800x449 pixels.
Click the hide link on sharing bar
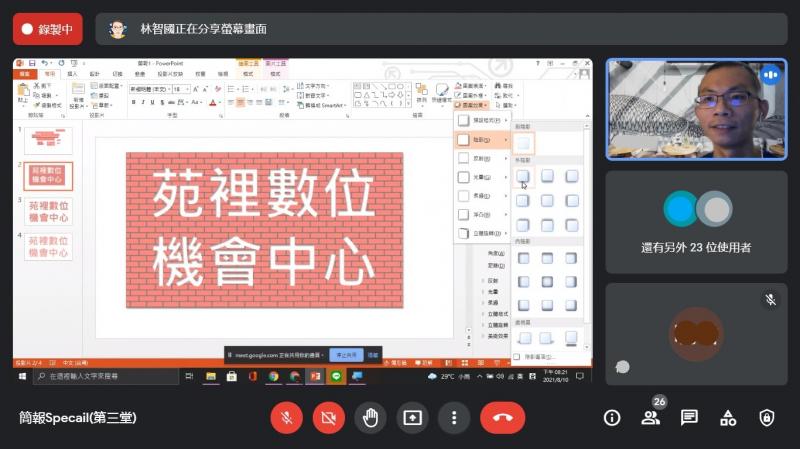(373, 355)
